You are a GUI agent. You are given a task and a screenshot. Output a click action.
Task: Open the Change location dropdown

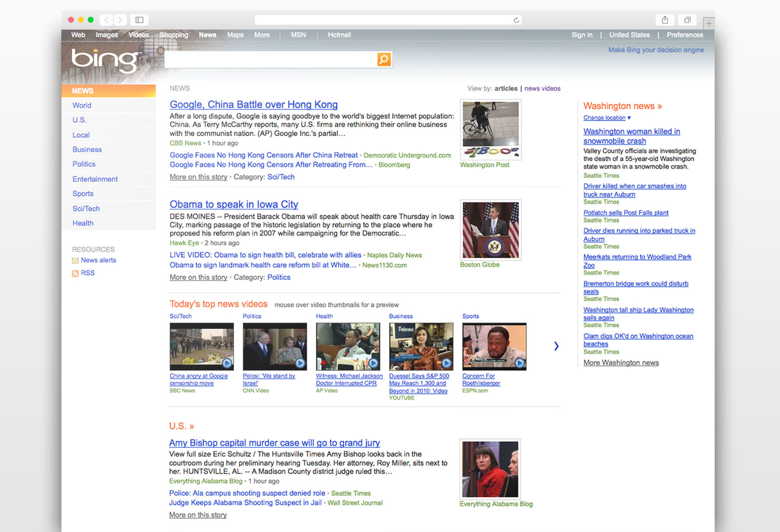pos(606,117)
